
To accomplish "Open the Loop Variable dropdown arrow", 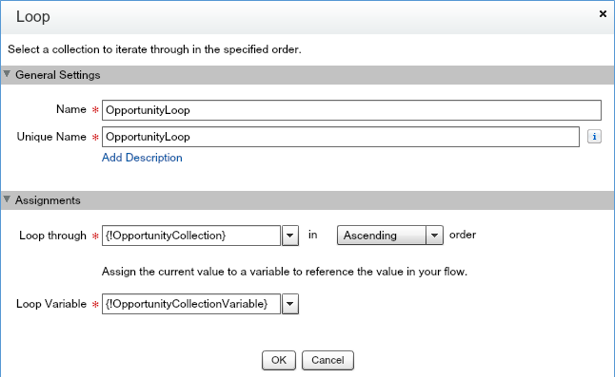I will pyautogui.click(x=290, y=304).
